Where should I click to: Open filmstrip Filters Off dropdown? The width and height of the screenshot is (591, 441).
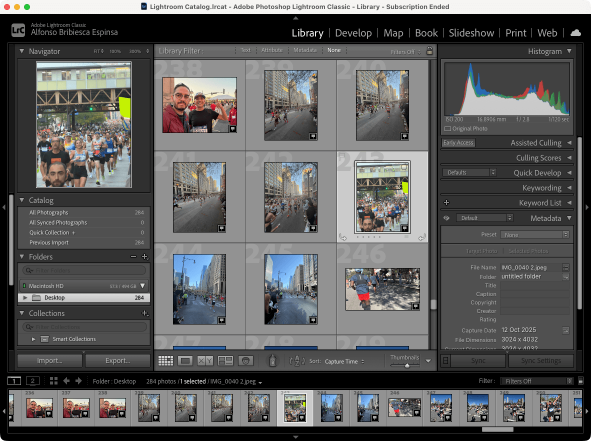coord(537,381)
